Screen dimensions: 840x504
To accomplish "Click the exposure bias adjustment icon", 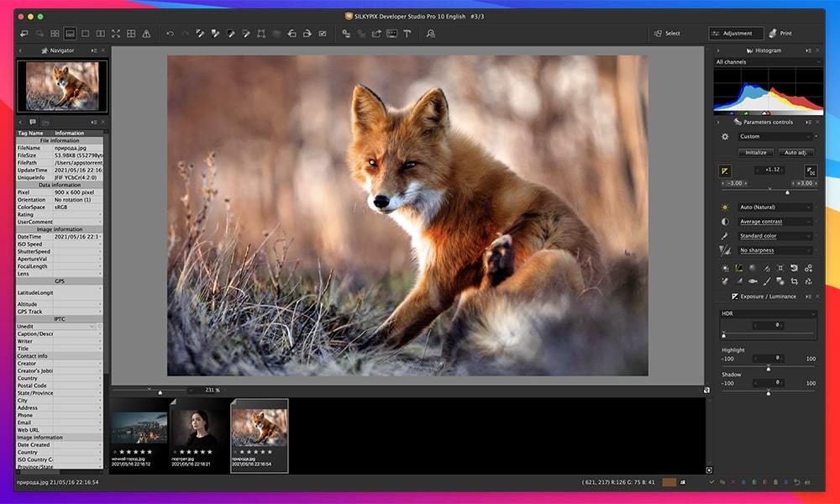I will (724, 171).
